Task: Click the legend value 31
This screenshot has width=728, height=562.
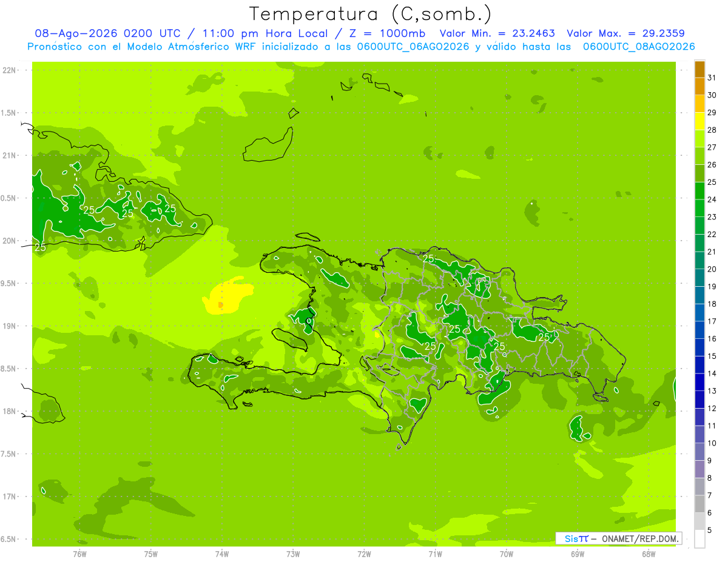Action: pos(712,78)
